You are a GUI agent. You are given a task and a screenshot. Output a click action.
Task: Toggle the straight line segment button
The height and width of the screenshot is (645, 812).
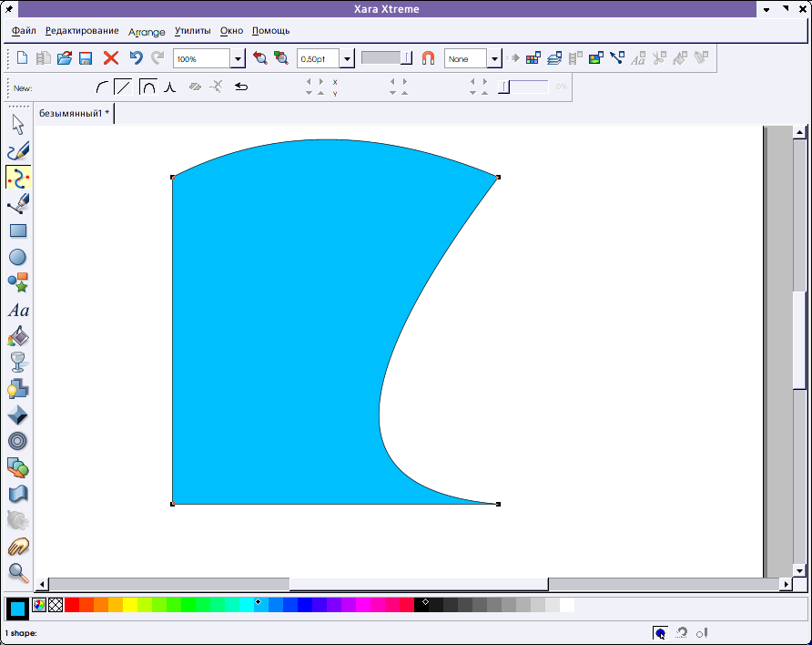(123, 87)
